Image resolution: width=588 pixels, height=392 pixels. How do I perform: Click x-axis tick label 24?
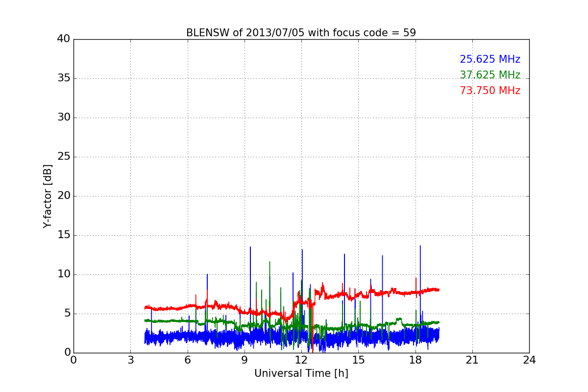click(x=529, y=360)
